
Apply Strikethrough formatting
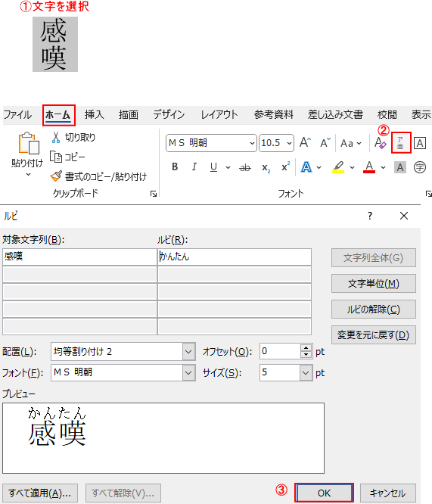click(x=245, y=167)
